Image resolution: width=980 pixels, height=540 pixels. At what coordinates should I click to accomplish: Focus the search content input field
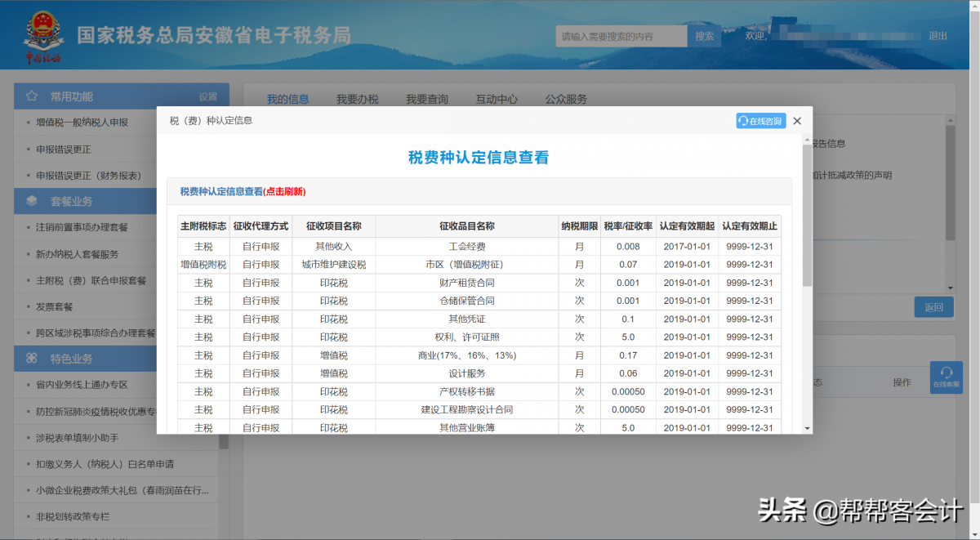(621, 36)
